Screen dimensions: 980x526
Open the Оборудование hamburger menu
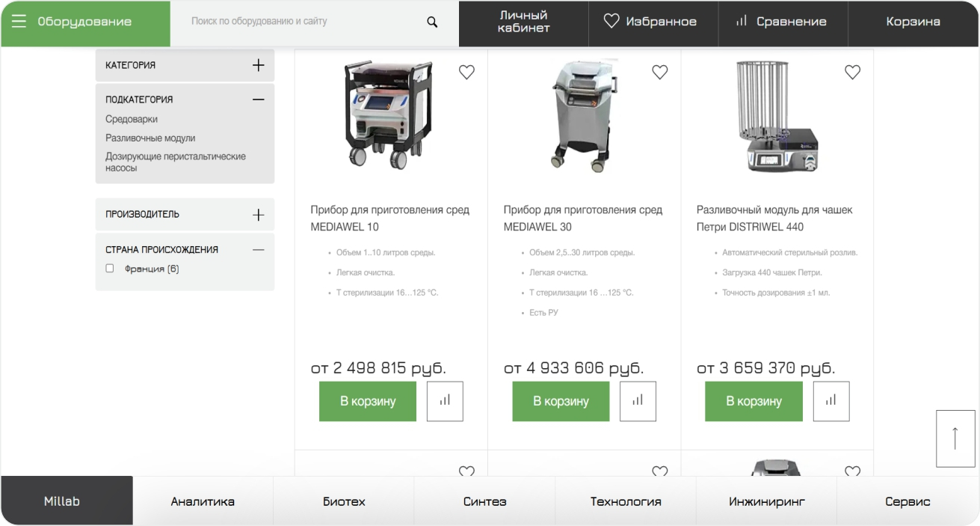pyautogui.click(x=19, y=22)
